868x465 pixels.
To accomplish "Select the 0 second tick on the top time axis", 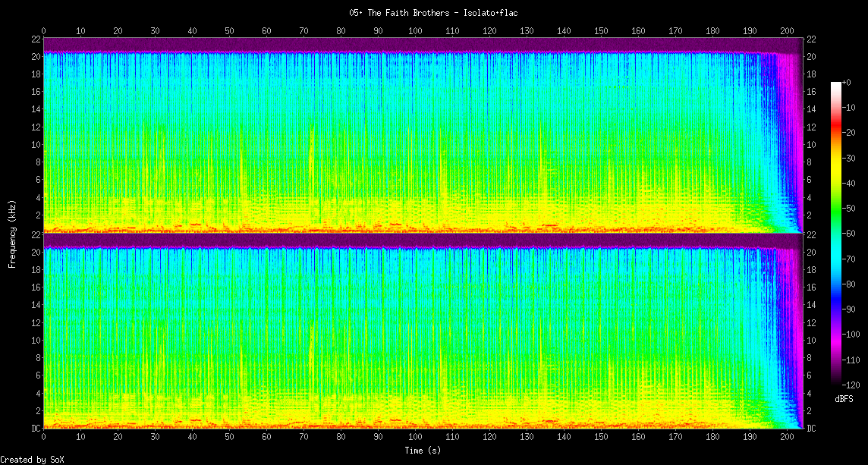I will [x=44, y=30].
